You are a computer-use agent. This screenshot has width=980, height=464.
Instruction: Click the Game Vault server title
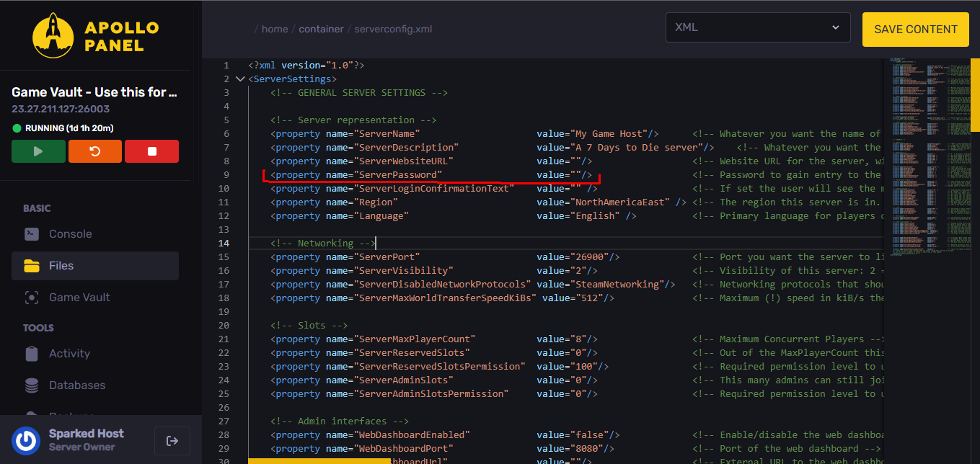94,92
